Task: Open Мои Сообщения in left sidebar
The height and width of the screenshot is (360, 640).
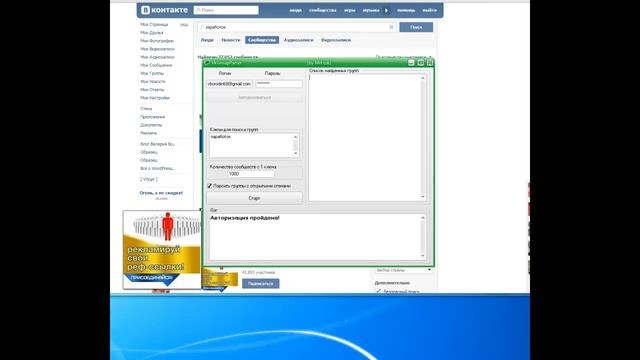Action: pyautogui.click(x=156, y=65)
